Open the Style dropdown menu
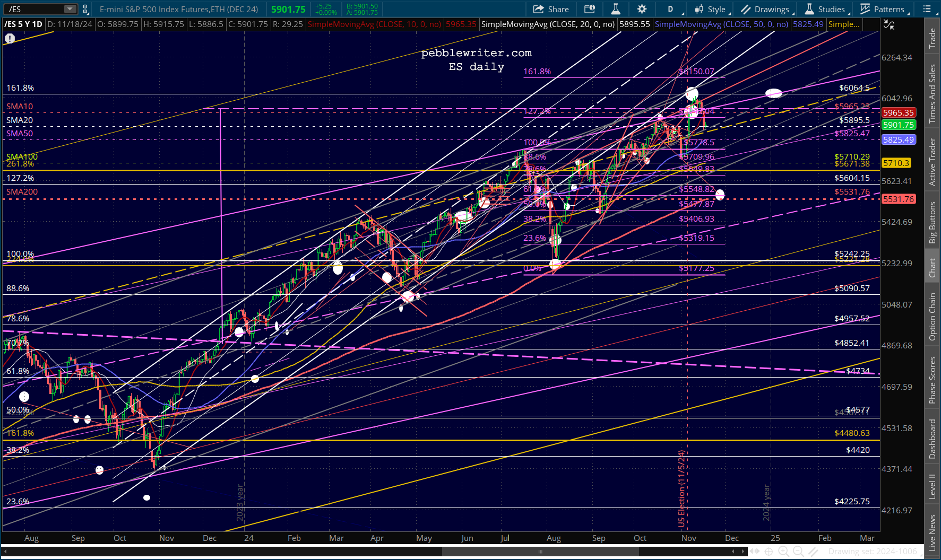The height and width of the screenshot is (560, 941). (712, 9)
